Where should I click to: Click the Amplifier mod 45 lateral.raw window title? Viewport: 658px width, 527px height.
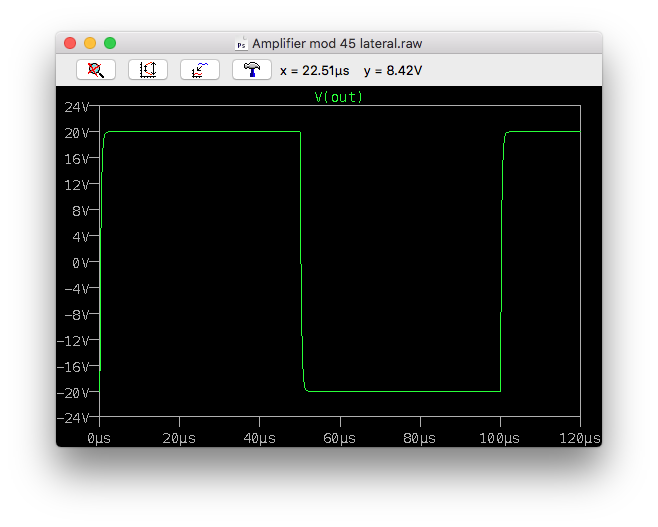pyautogui.click(x=337, y=44)
